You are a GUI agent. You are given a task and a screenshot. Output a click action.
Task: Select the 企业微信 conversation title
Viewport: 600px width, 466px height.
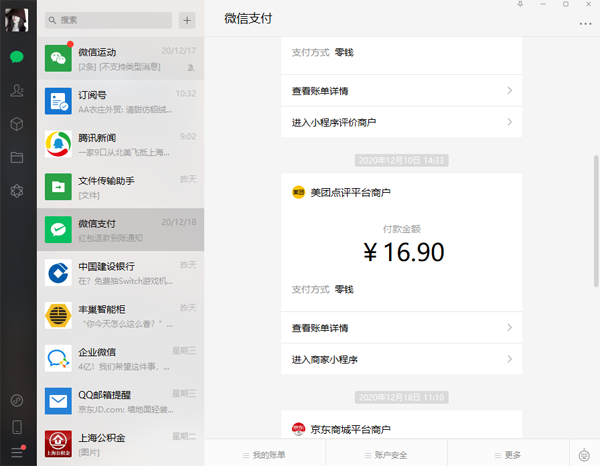[97, 352]
